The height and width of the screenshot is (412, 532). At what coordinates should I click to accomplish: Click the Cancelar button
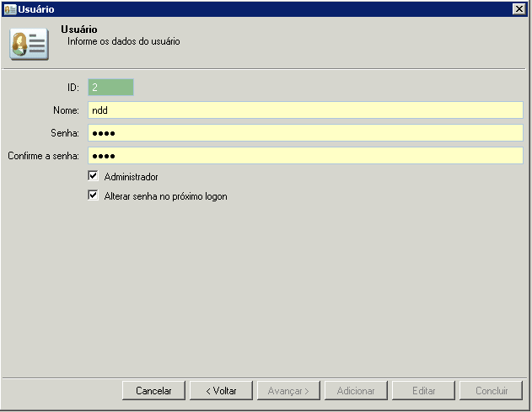(153, 391)
